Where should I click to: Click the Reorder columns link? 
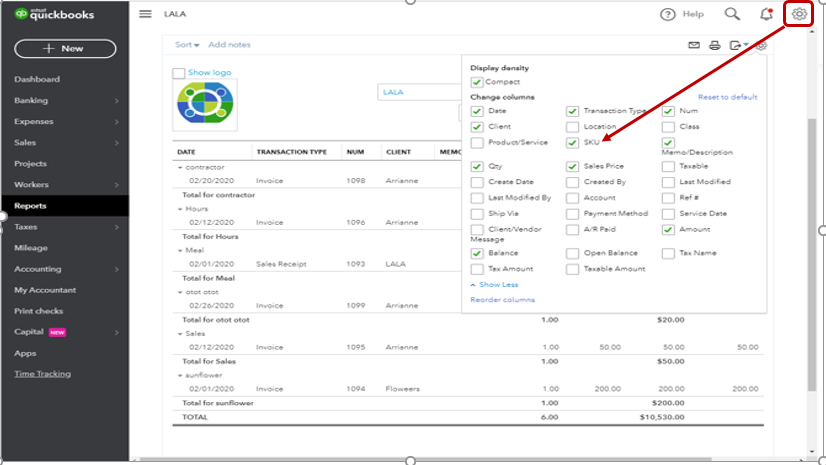pyautogui.click(x=502, y=300)
